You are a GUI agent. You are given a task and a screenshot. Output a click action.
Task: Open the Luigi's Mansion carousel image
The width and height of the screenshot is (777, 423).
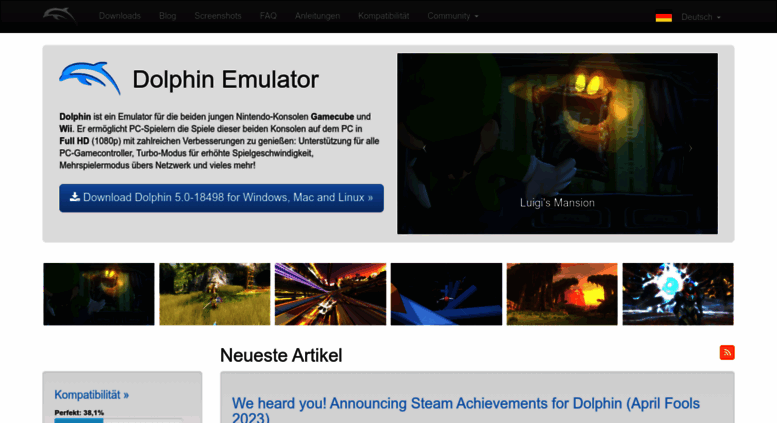coord(557,143)
